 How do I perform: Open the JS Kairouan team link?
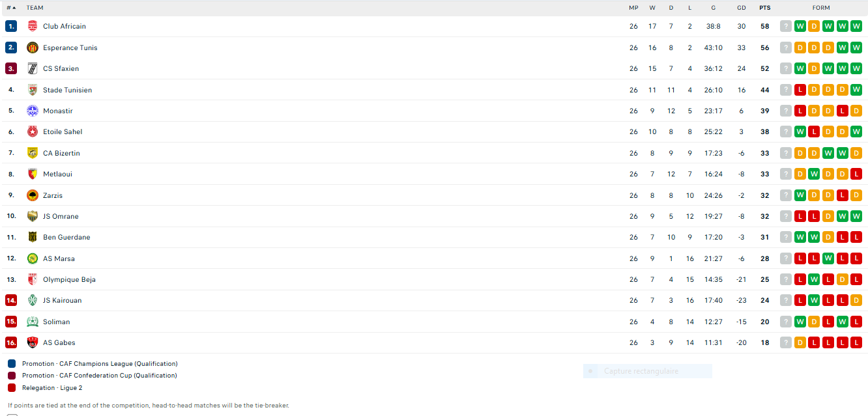[62, 300]
